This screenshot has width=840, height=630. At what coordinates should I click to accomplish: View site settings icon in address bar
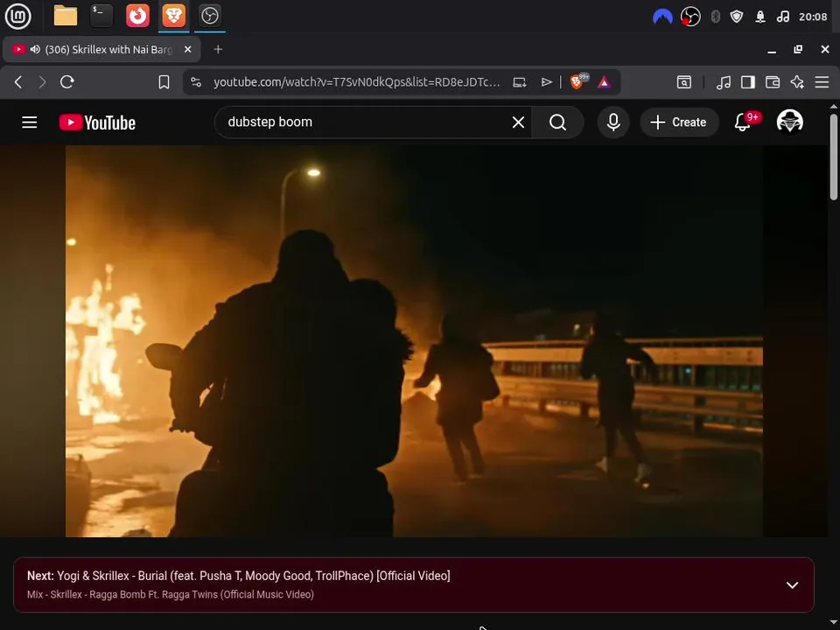click(196, 82)
